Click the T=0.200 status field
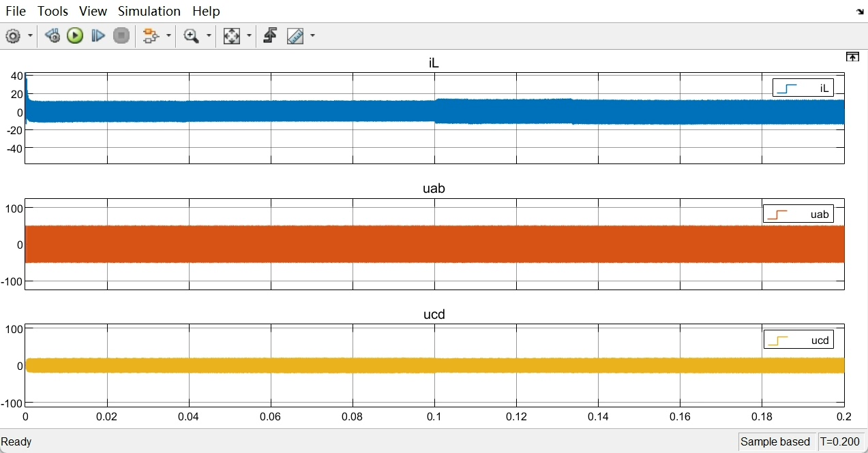868x453 pixels. 841,441
